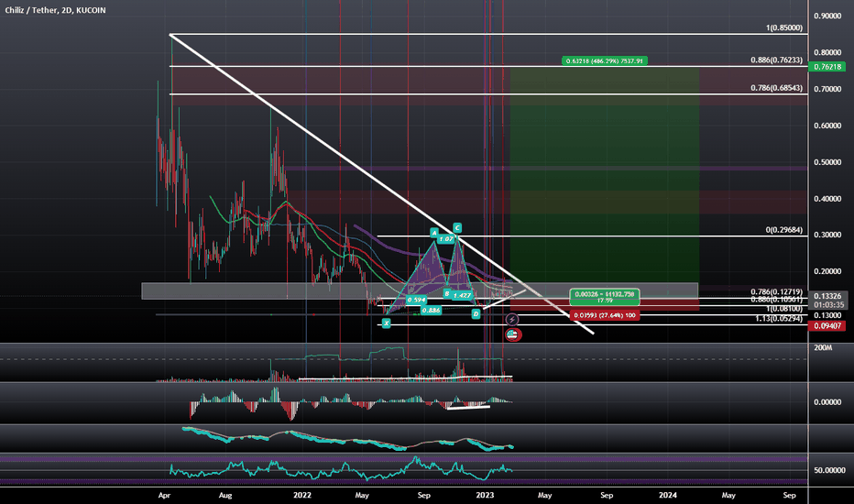The height and width of the screenshot is (504, 854).
Task: Click the 1.07 harmonic ratio label
Action: point(446,239)
